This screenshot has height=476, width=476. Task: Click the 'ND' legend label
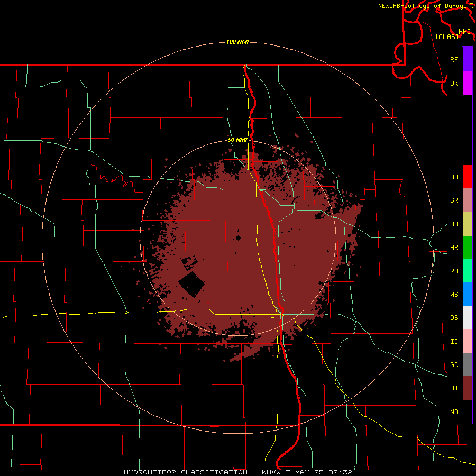(x=454, y=412)
